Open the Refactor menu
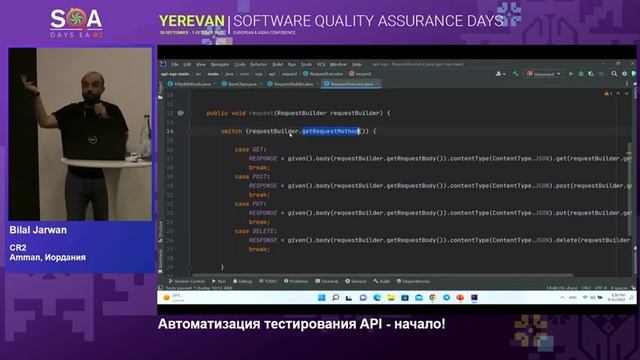Viewport: 640px width, 360px height. 258,64
